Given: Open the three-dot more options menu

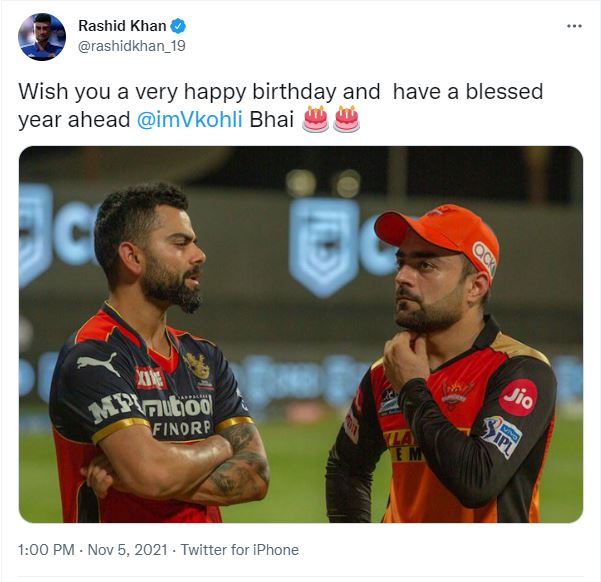Looking at the screenshot, I should pos(574,26).
